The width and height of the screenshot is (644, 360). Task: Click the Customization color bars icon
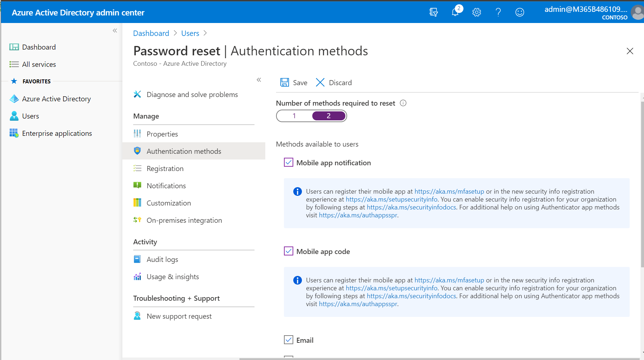(x=137, y=203)
